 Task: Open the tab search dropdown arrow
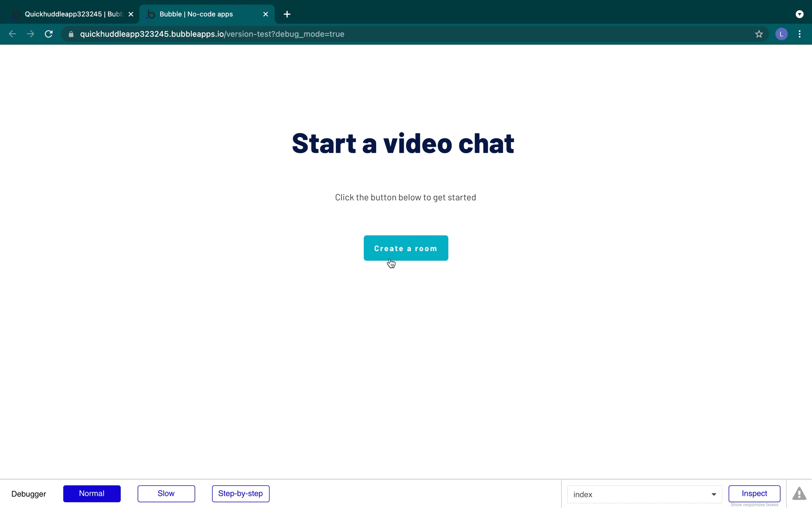799,14
